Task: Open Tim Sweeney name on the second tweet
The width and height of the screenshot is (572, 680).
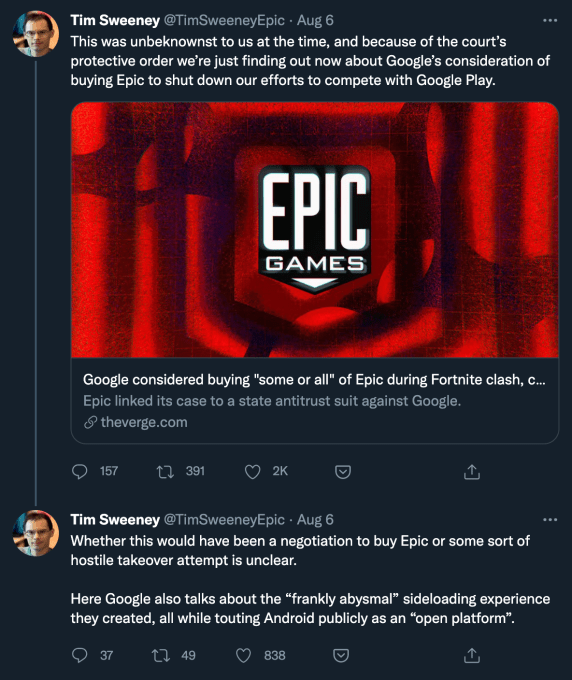Action: tap(115, 520)
